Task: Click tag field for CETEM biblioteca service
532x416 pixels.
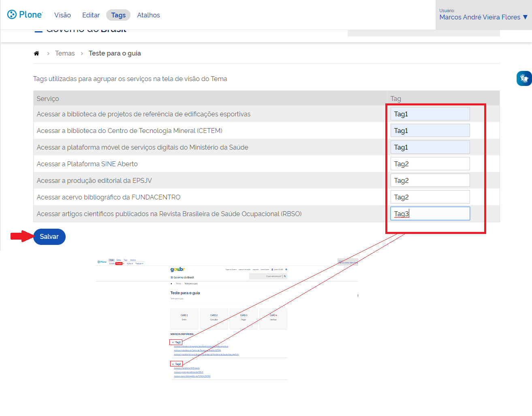Action: coord(429,131)
